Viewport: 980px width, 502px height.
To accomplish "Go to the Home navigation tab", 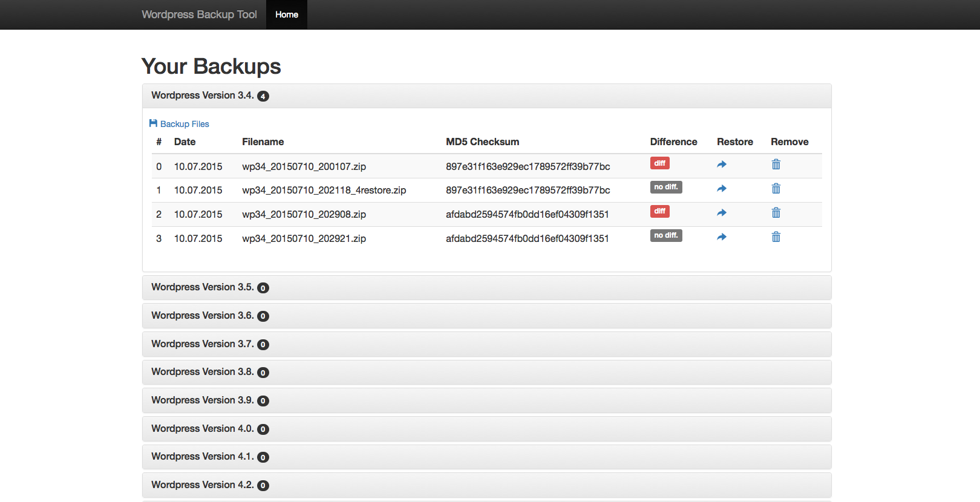I will click(x=287, y=15).
